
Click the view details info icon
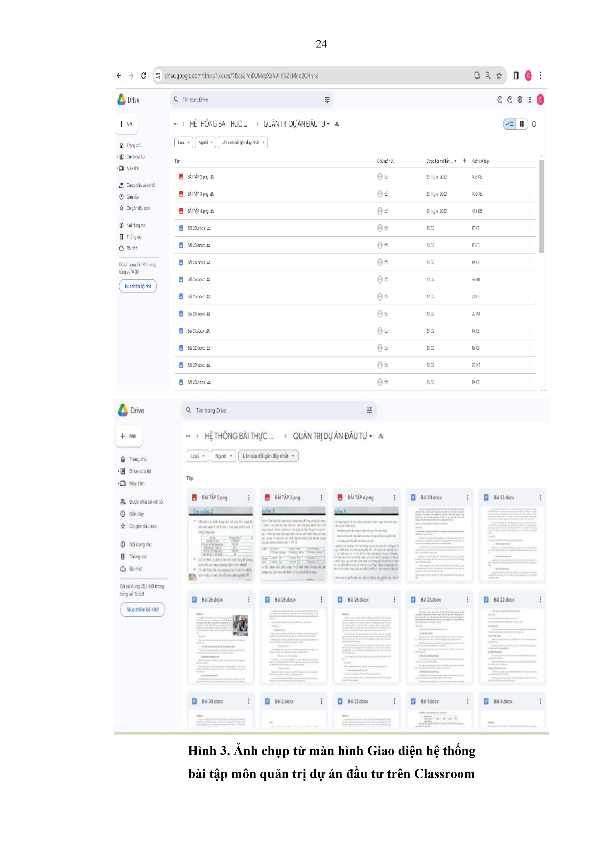534,124
